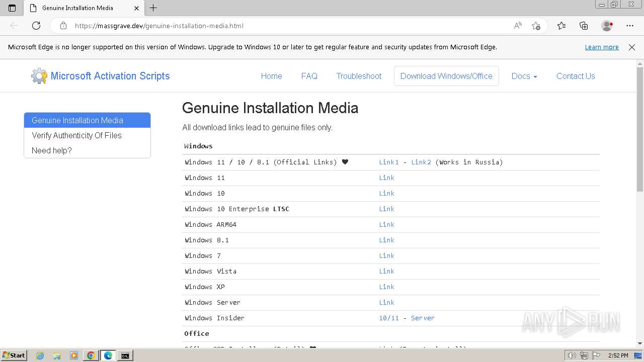Go to the Home menu item
This screenshot has width=644, height=362.
(271, 76)
